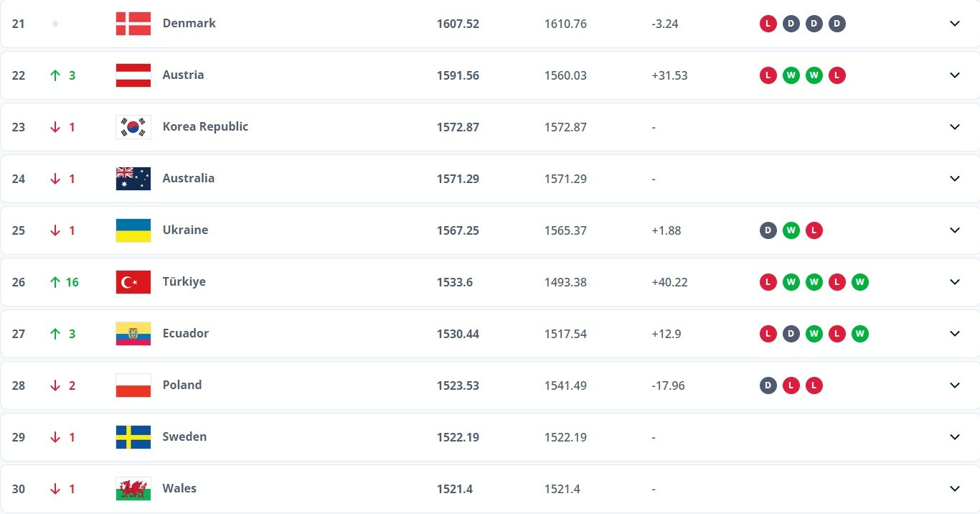Open the Poland team name link
Image resolution: width=980 pixels, height=514 pixels.
pos(182,385)
